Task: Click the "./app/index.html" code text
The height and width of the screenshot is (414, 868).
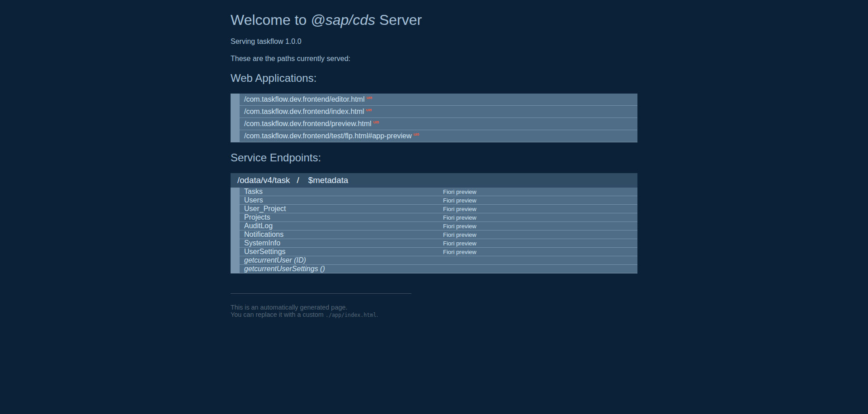Action: pos(351,315)
